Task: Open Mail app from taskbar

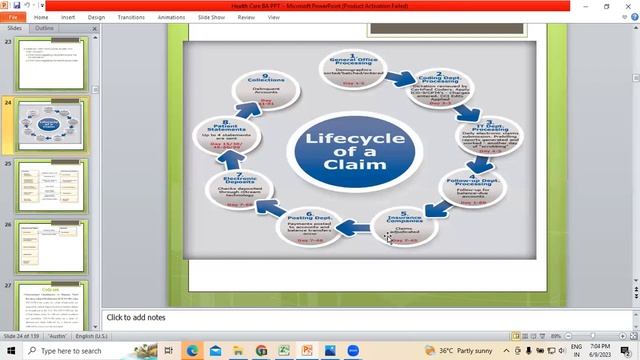Action: click(215, 351)
